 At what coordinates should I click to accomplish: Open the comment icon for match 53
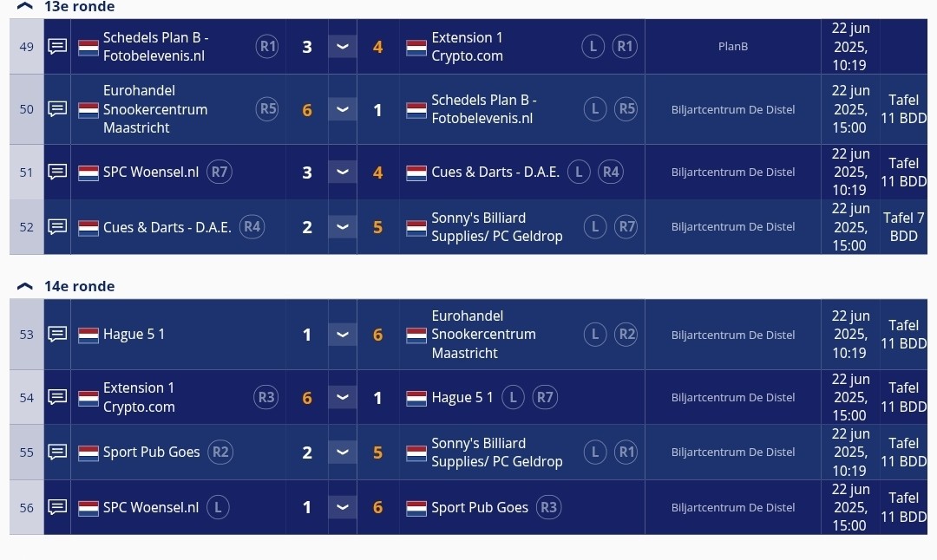click(57, 335)
